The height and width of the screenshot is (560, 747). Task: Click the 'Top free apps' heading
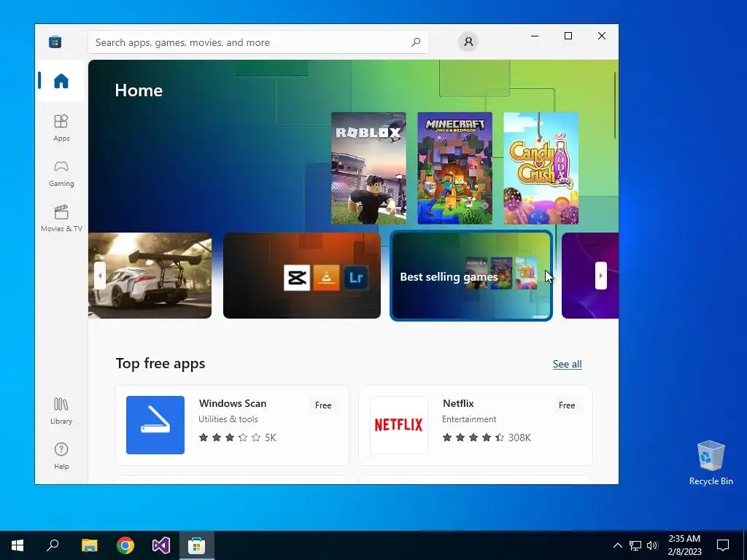point(160,363)
